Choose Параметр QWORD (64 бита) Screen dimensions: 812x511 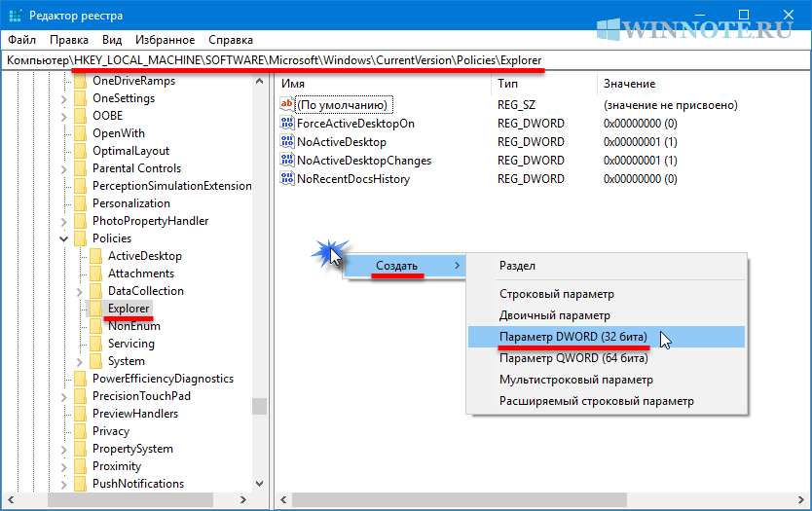(x=607, y=358)
